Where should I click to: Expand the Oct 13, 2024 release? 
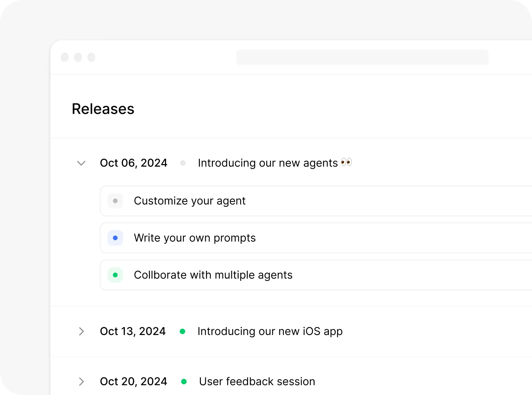pos(81,331)
